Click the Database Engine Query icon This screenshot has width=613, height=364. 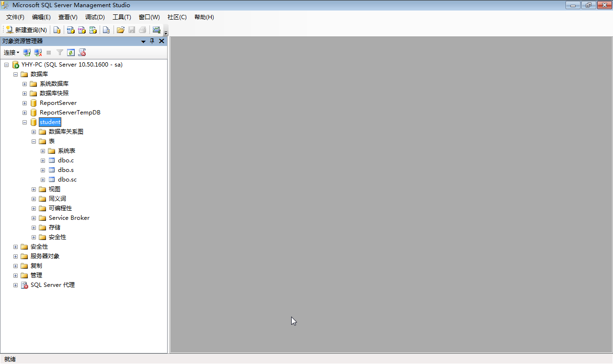[57, 30]
